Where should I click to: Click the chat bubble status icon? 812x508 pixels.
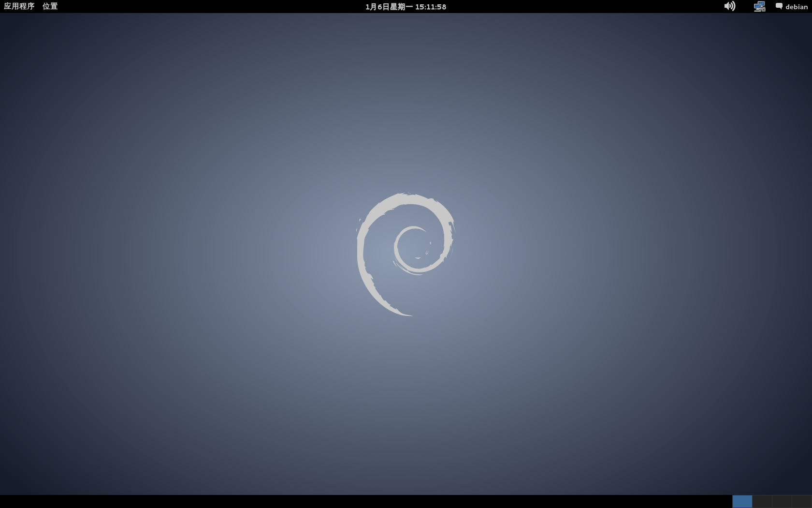779,6
